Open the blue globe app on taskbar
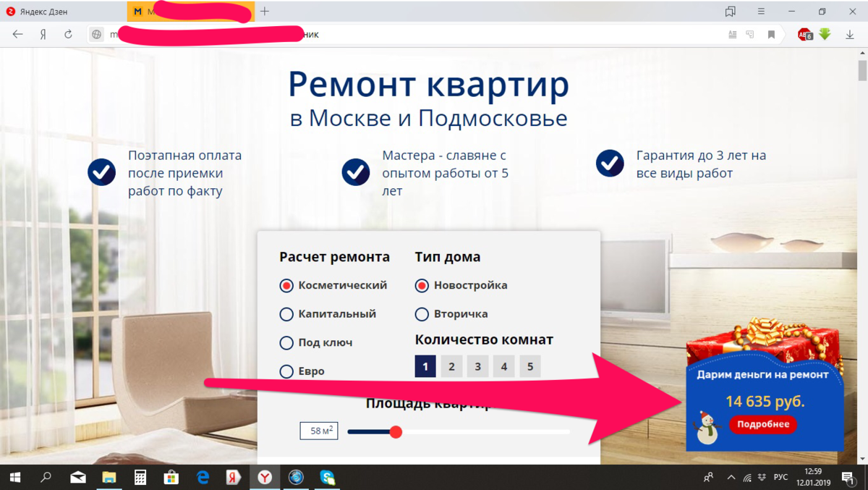The height and width of the screenshot is (490, 868). 296,478
